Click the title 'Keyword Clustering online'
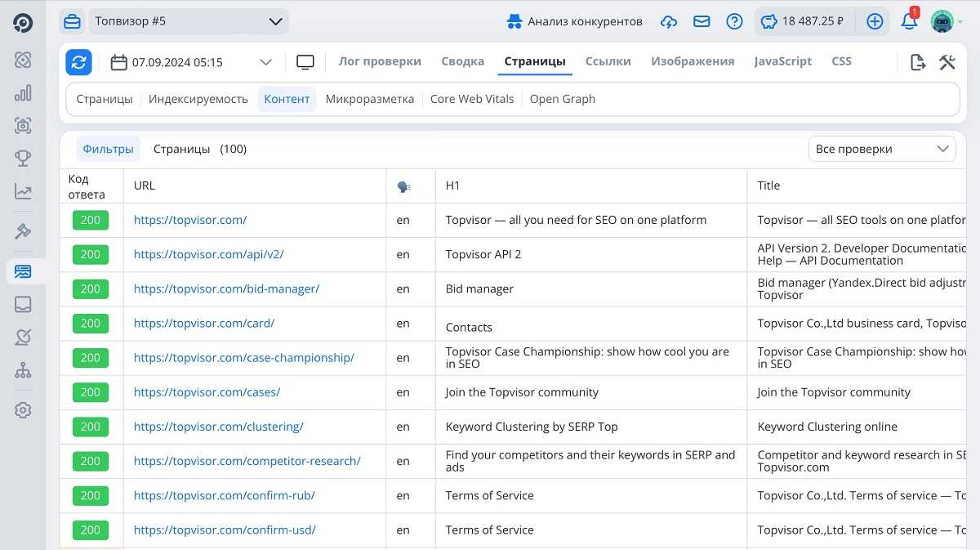 (x=827, y=426)
